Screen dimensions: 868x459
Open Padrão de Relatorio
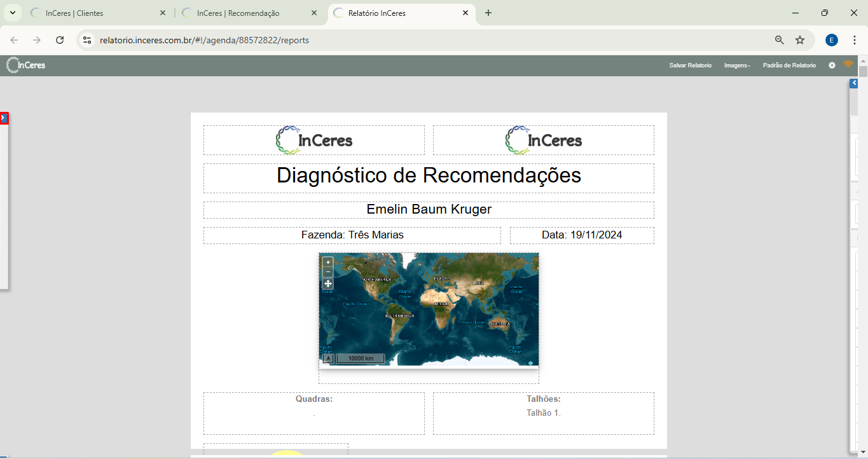pos(789,65)
